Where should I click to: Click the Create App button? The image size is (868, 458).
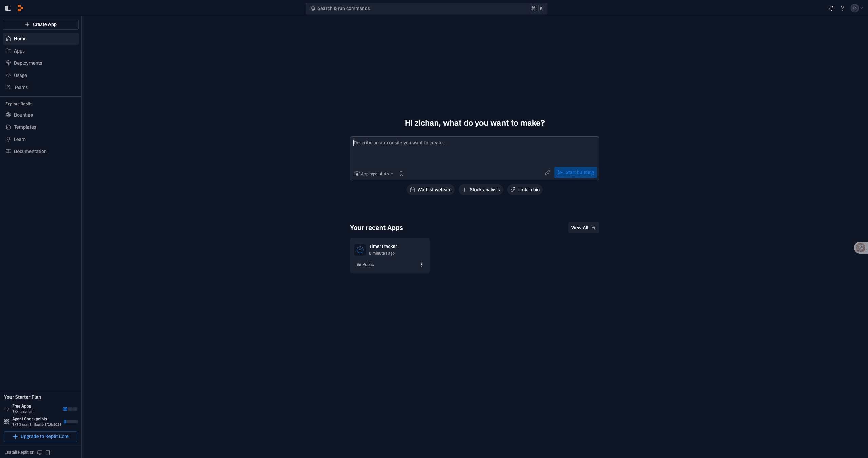(41, 24)
